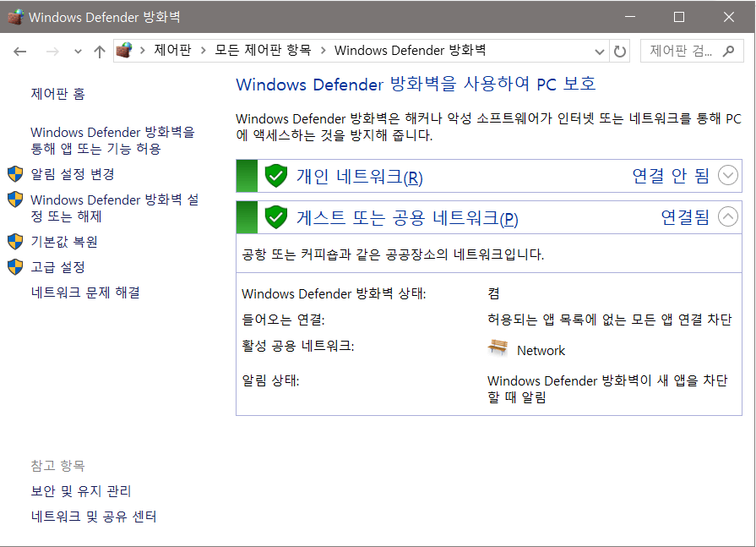Expand the 개인 네트워크 section chevron
This screenshot has width=756, height=547.
pyautogui.click(x=727, y=175)
